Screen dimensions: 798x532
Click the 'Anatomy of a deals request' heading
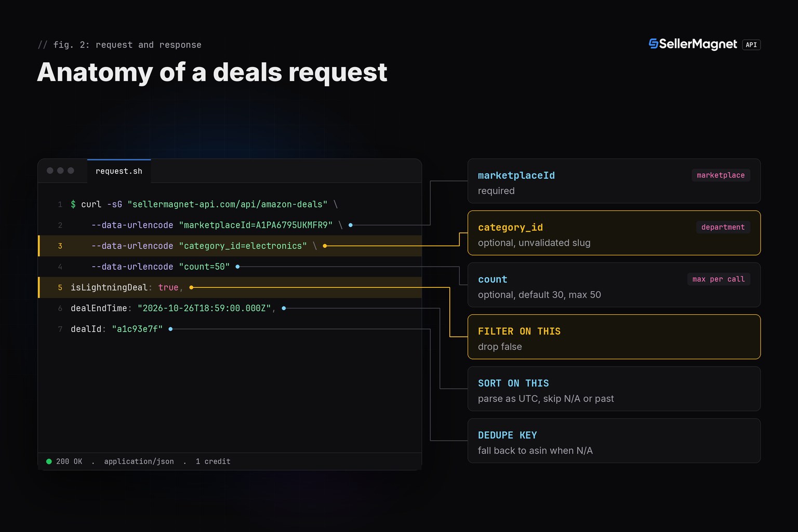212,72
